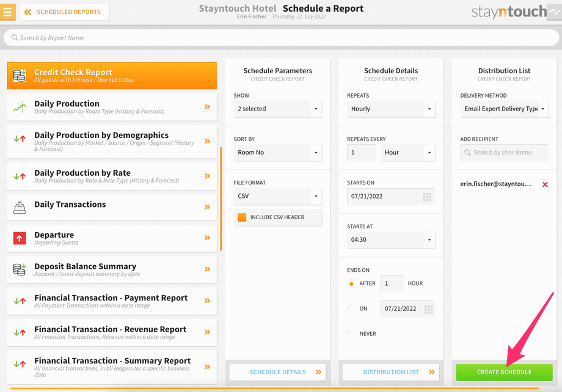Click the stayntouch logo
This screenshot has height=392, width=562.
point(509,12)
